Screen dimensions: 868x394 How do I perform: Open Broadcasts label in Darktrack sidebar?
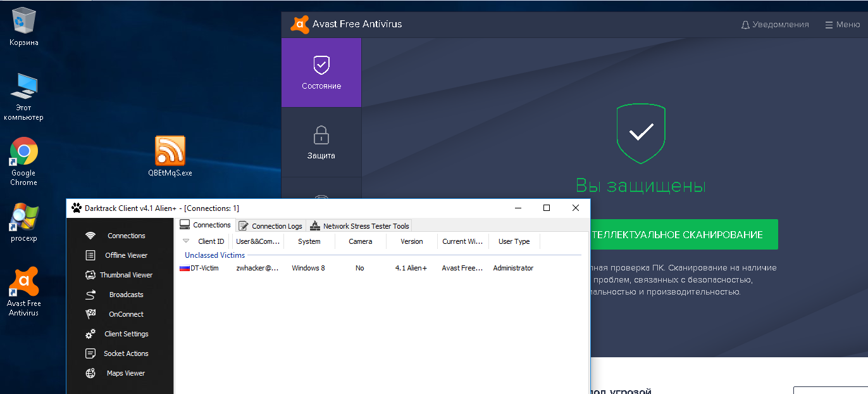(x=126, y=295)
